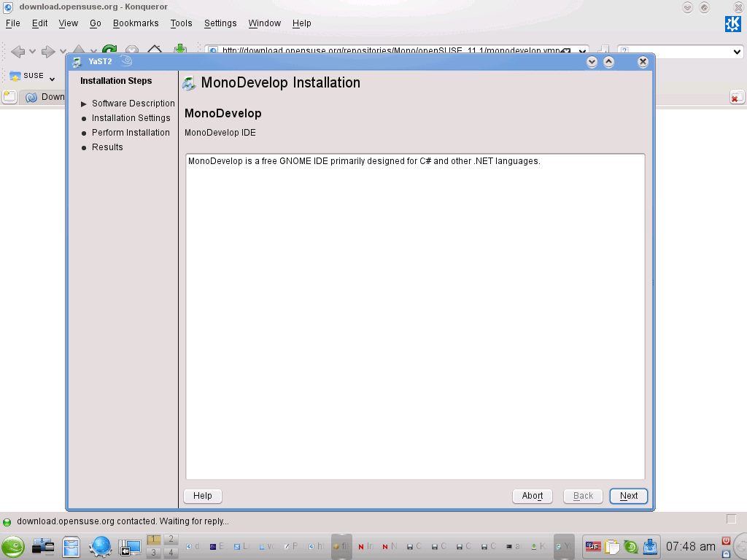Switch to virtual desktop 2
The width and height of the screenshot is (747, 560).
coord(171,540)
